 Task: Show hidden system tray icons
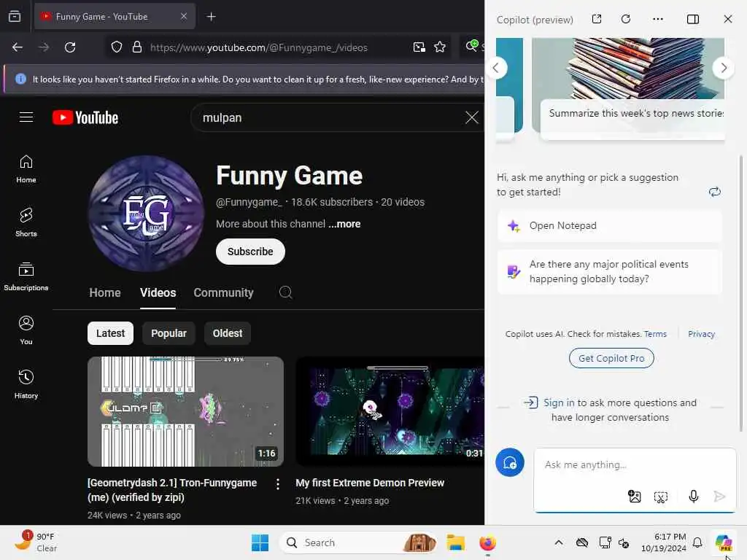[559, 542]
